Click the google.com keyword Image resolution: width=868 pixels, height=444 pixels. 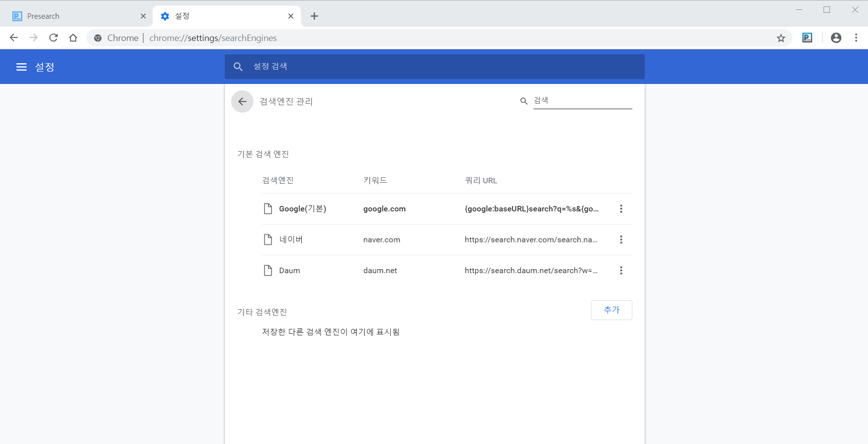point(384,209)
